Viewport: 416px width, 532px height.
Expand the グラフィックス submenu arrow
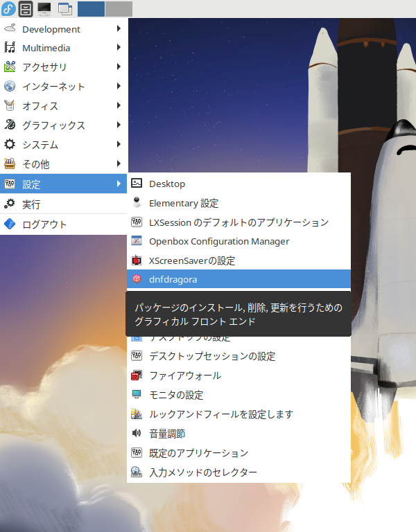click(119, 125)
